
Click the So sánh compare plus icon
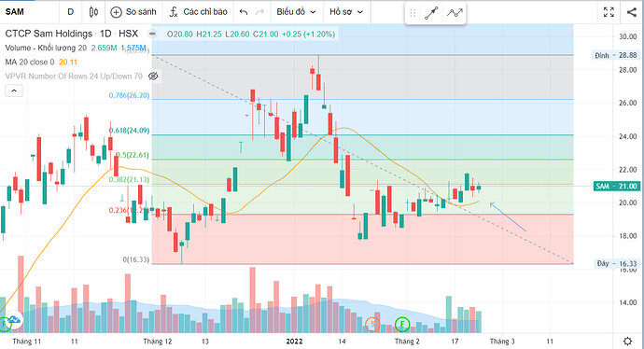tap(117, 12)
